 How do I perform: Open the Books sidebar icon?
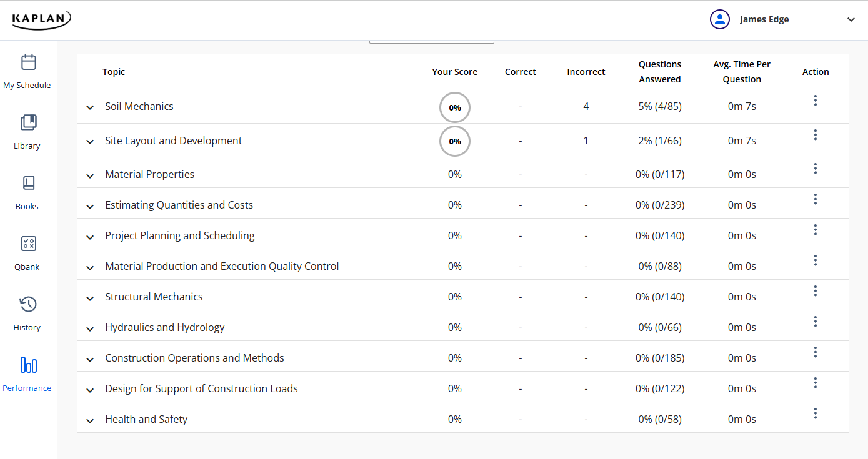28,183
